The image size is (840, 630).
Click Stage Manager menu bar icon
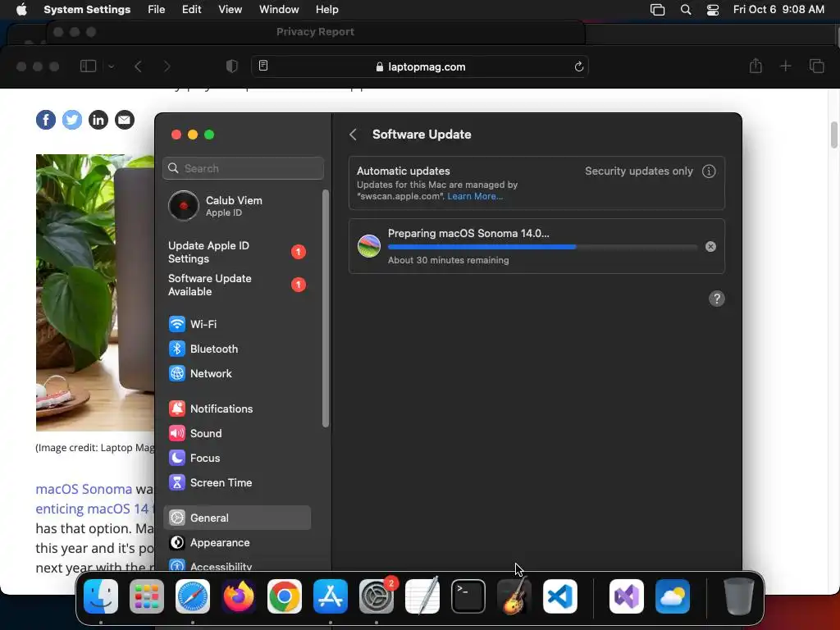pyautogui.click(x=657, y=10)
